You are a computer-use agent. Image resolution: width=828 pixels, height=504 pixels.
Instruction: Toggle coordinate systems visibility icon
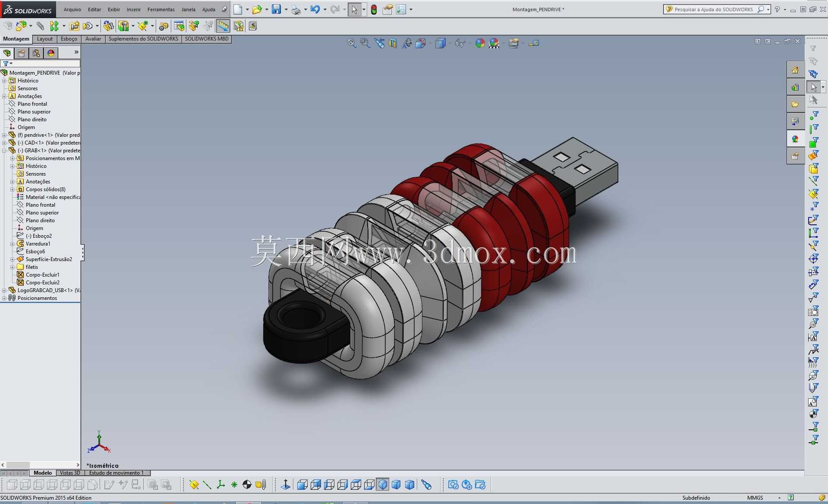(x=234, y=485)
